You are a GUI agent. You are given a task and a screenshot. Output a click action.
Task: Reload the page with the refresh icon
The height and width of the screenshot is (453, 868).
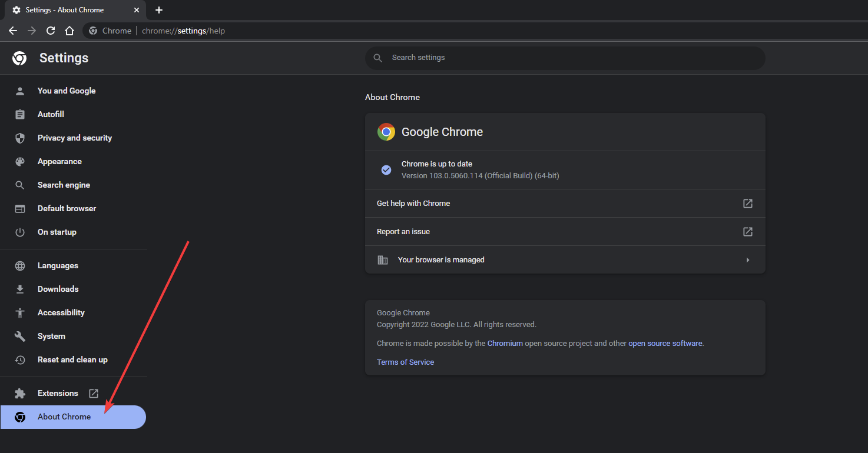[x=51, y=31]
